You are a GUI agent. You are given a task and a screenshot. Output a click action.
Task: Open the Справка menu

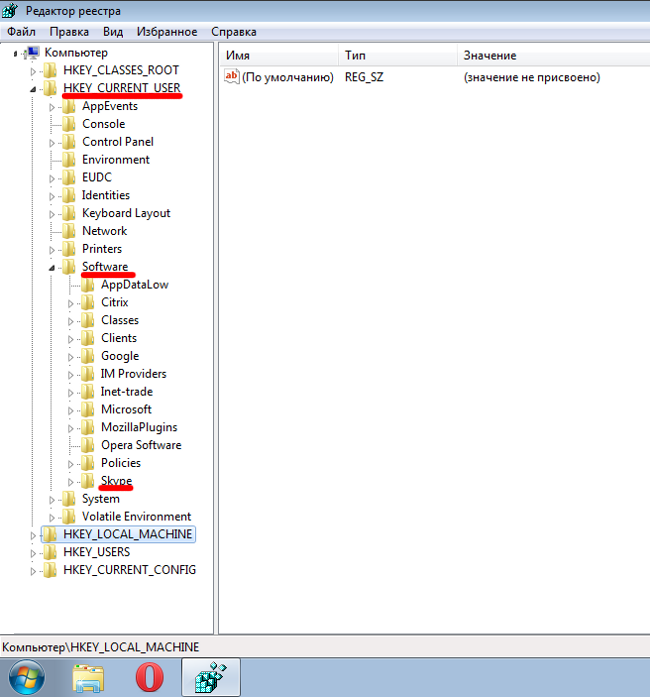(x=233, y=32)
